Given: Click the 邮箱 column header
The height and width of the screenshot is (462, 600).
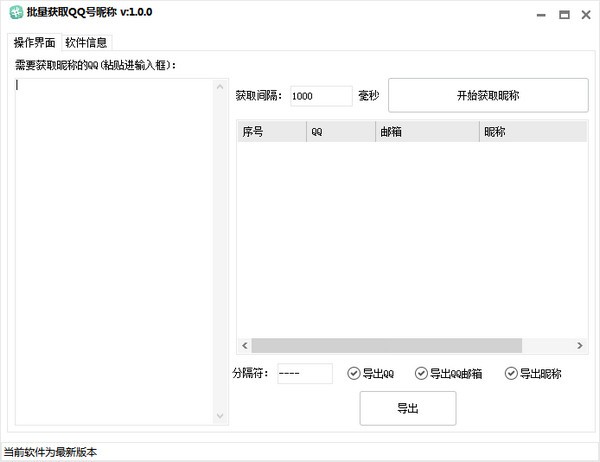Looking at the screenshot, I should (427, 132).
